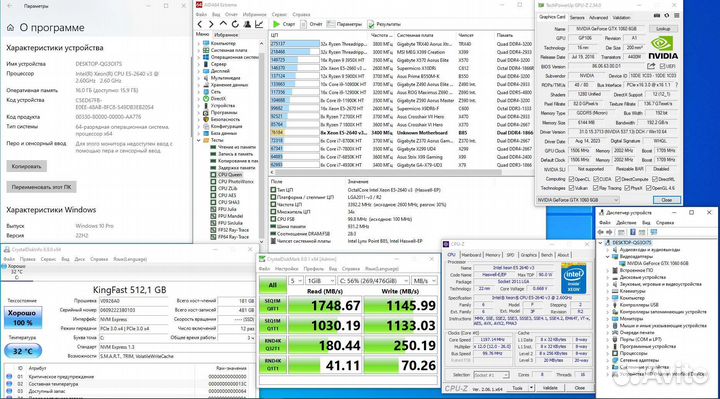Collapse the Видеоадаптеры node in Device Manager
This screenshot has height=399, width=720.
tap(608, 257)
